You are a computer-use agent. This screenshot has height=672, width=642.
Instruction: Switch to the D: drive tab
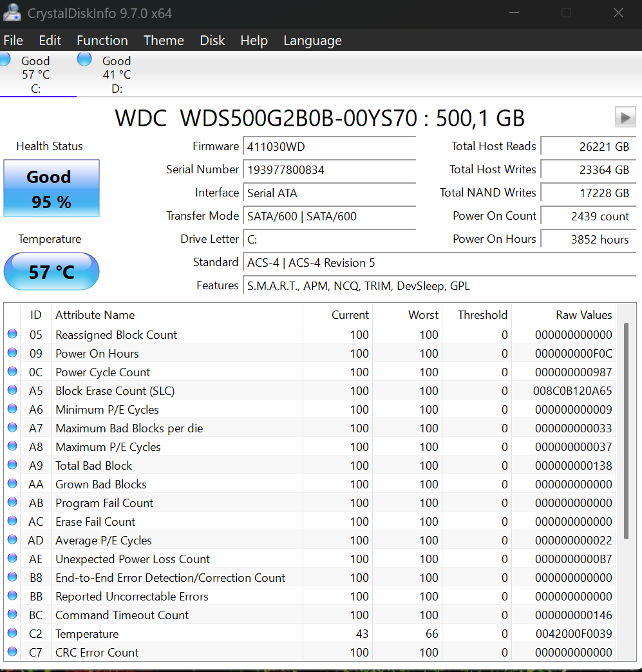(x=117, y=75)
